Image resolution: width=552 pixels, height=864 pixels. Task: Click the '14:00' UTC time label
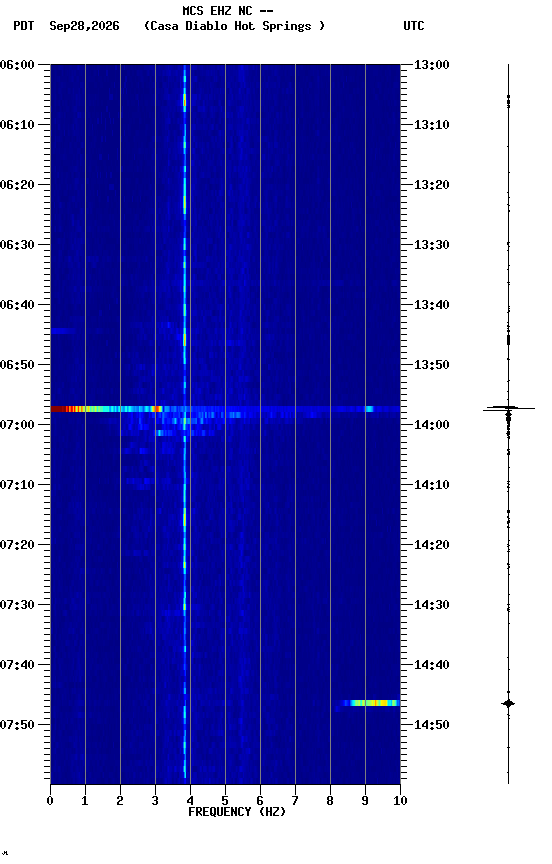click(x=432, y=425)
